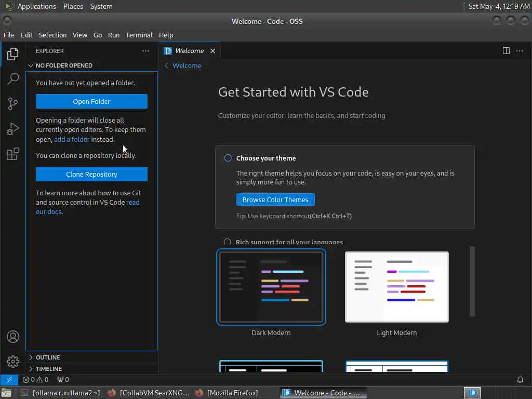Open the Source Control view icon
Screen dimensions: 532x399
coord(12,104)
